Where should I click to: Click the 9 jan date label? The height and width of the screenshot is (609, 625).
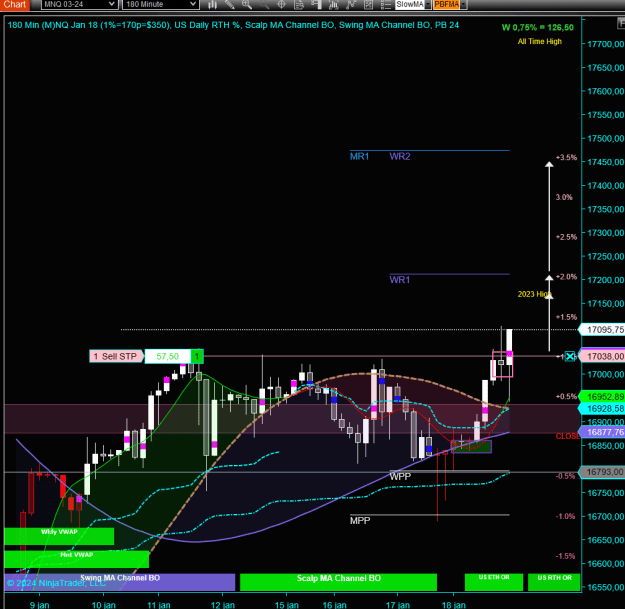[39, 605]
